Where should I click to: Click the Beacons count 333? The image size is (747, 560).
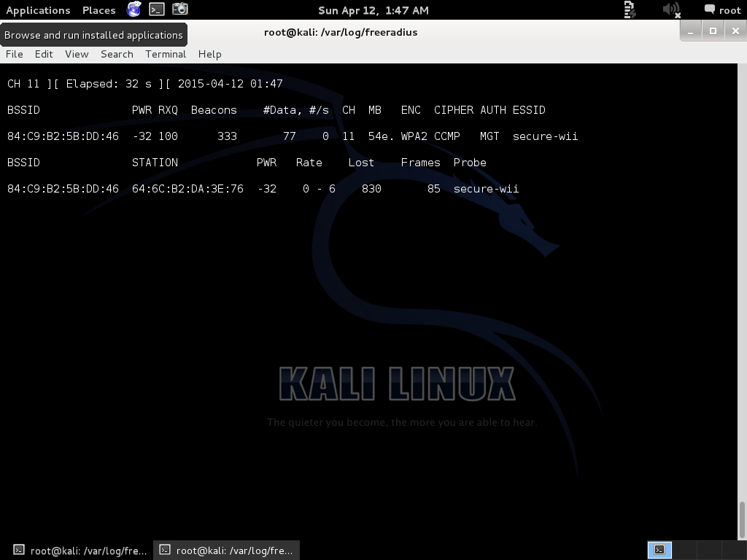(x=228, y=136)
